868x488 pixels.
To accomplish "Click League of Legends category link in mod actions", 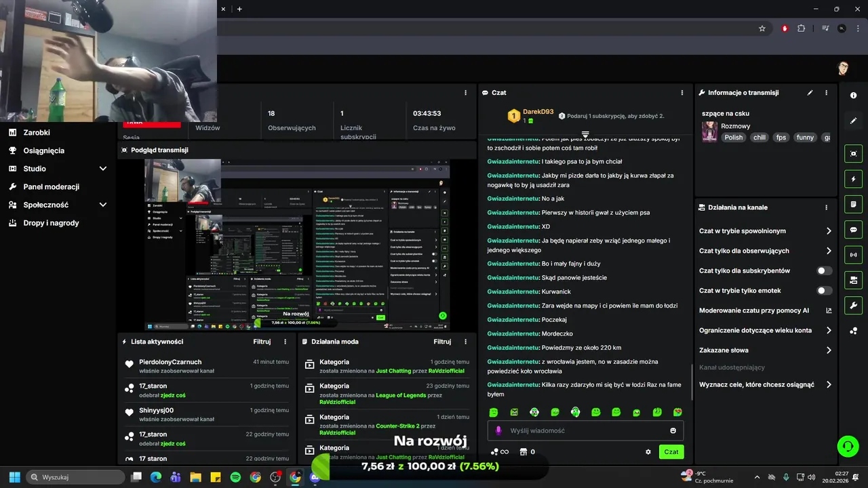I will coord(401,395).
